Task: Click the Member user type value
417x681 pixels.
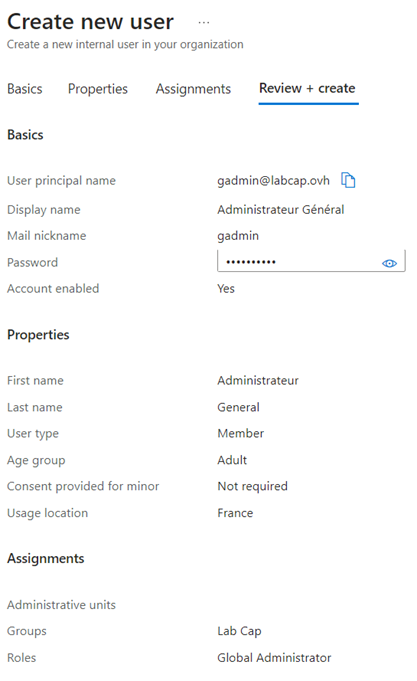Action: click(241, 433)
